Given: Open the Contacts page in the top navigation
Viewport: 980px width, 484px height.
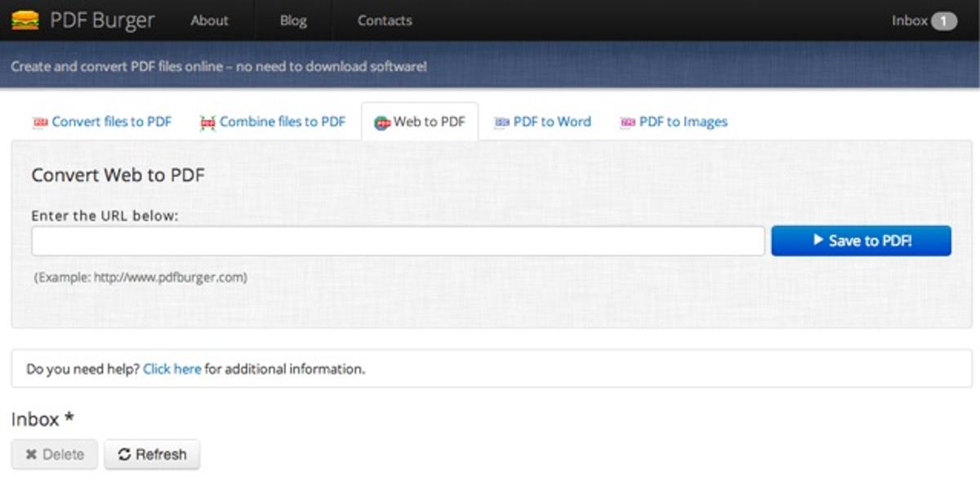Looking at the screenshot, I should (385, 20).
